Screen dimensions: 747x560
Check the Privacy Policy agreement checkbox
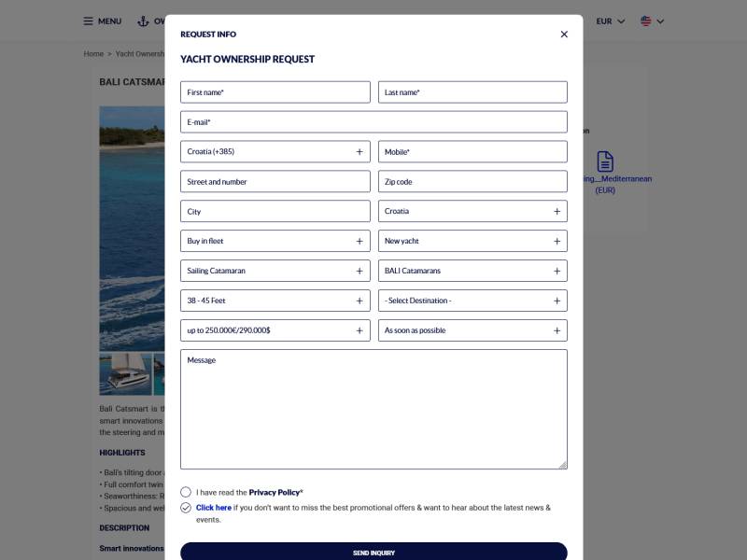point(186,492)
